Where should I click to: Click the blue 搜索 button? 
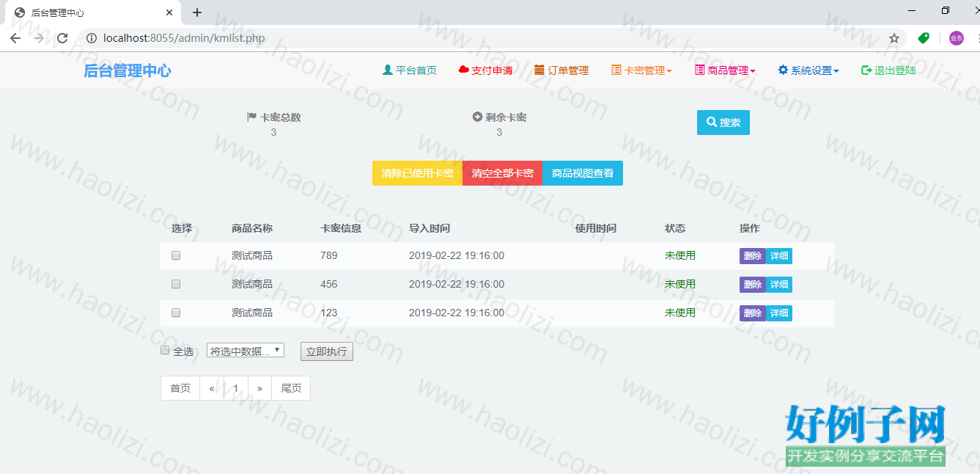pyautogui.click(x=723, y=123)
